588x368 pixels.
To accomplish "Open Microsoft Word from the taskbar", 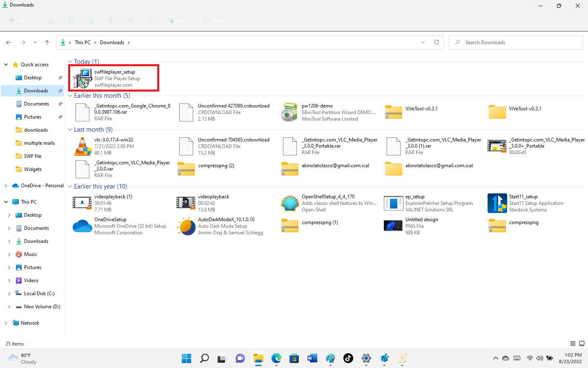I will coord(312,359).
